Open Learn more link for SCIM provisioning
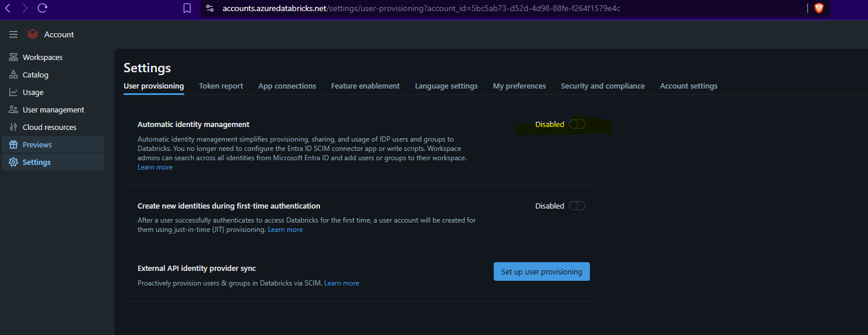868x335 pixels. (342, 283)
